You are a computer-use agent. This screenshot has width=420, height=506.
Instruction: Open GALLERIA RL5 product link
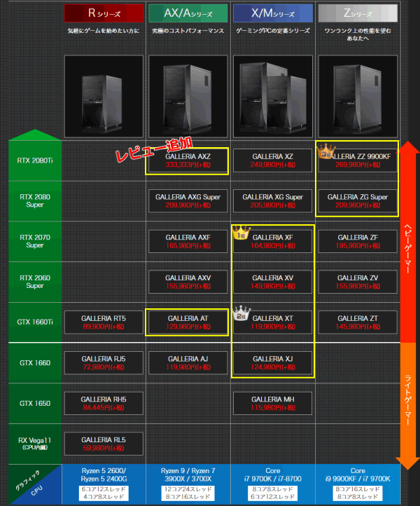coord(104,444)
